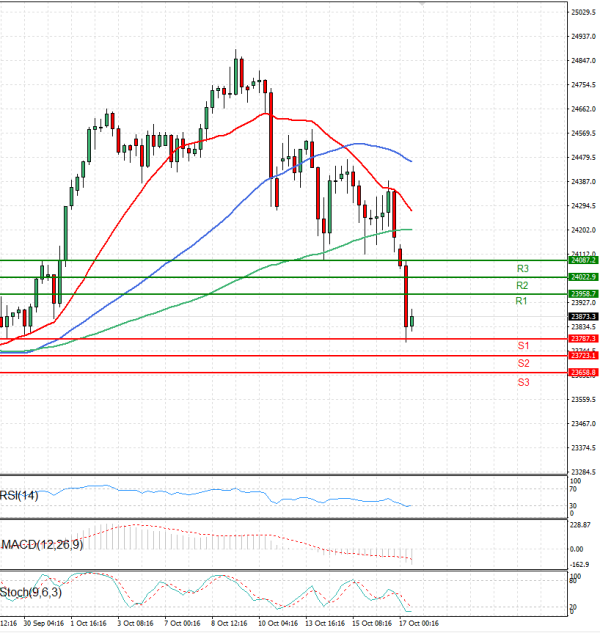Click the MACD(12,26,9) indicator label
The width and height of the screenshot is (600, 633).
43,544
